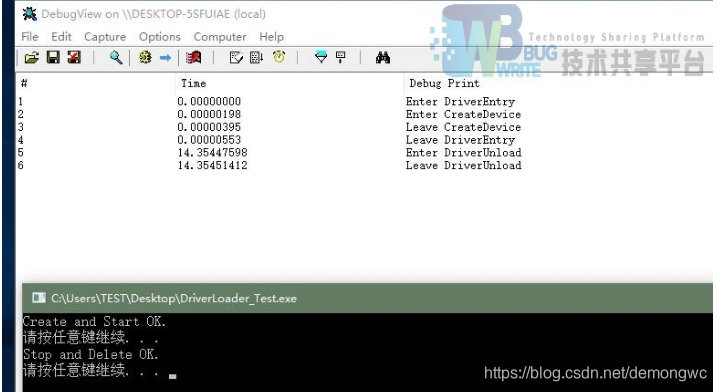Select the 'Enter DriverEntry' log line
Viewport: 717px width, 392px height.
click(x=460, y=102)
